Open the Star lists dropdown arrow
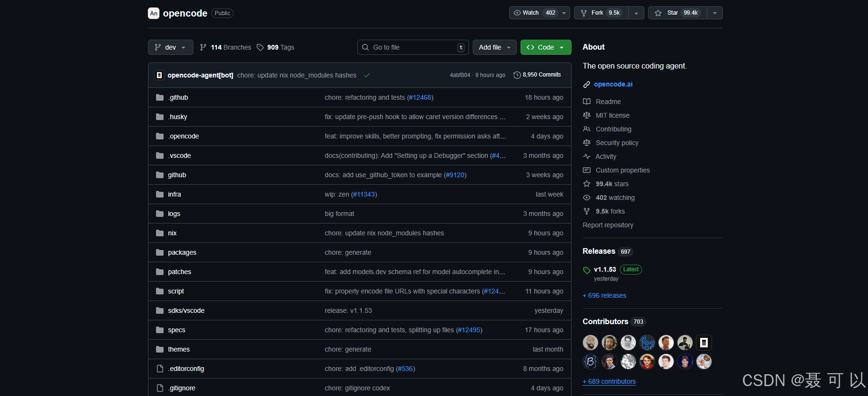Screen dimensions: 868x396 (x=715, y=13)
